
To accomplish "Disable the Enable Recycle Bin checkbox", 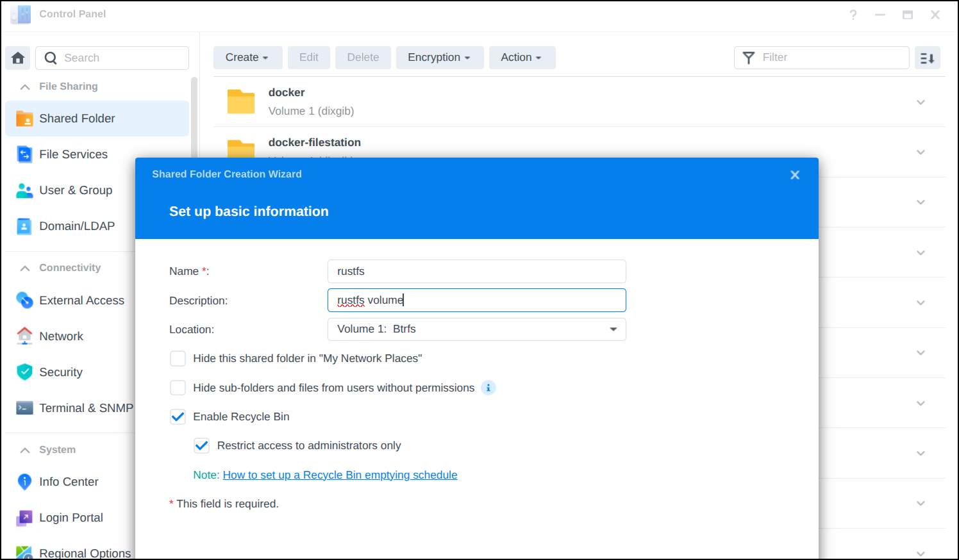I will pyautogui.click(x=178, y=417).
